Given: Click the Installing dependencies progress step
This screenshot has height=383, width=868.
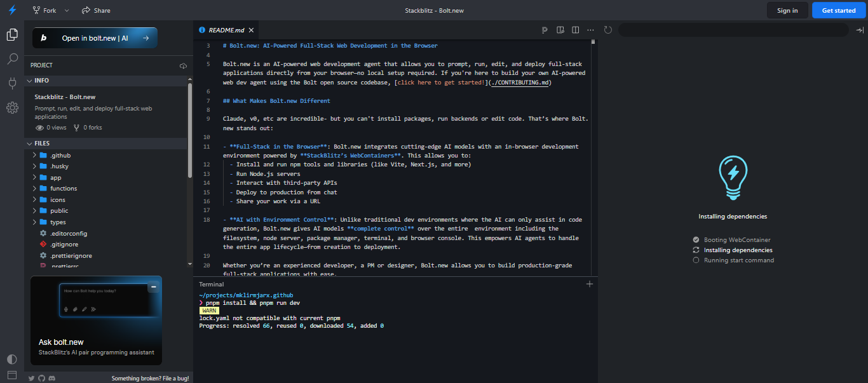Looking at the screenshot, I should (x=733, y=250).
